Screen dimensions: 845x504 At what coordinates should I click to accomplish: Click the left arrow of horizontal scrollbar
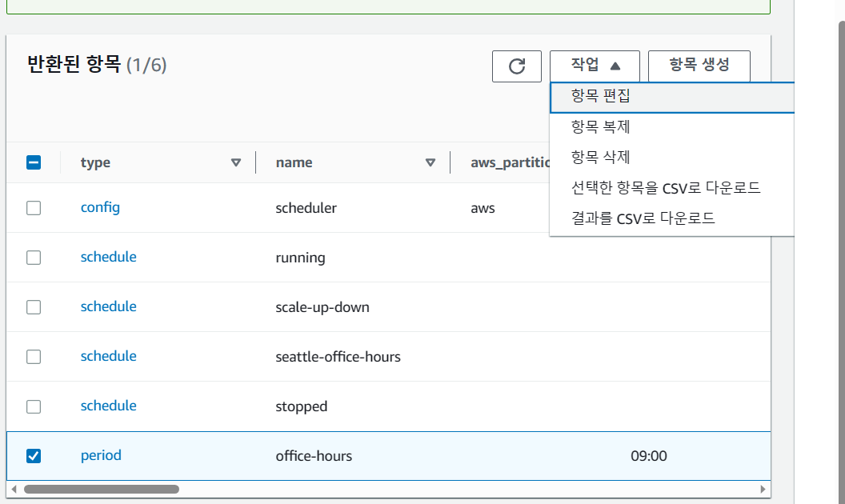click(14, 489)
